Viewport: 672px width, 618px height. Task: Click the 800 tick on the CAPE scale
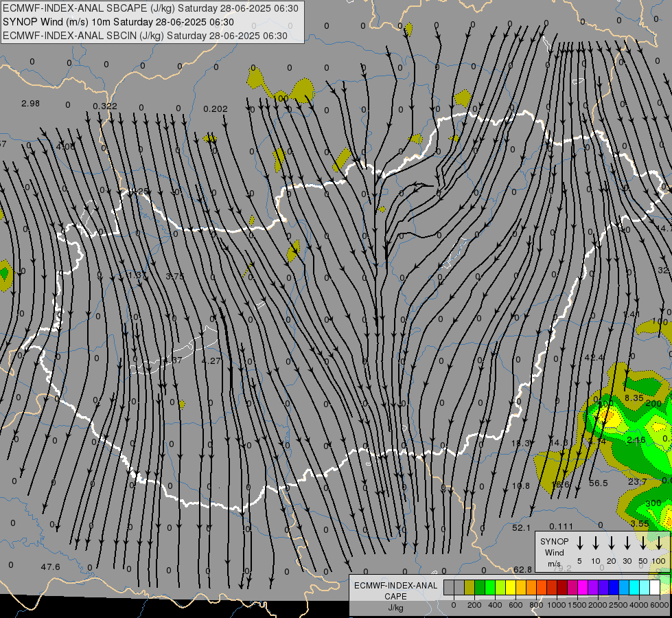[x=536, y=605]
